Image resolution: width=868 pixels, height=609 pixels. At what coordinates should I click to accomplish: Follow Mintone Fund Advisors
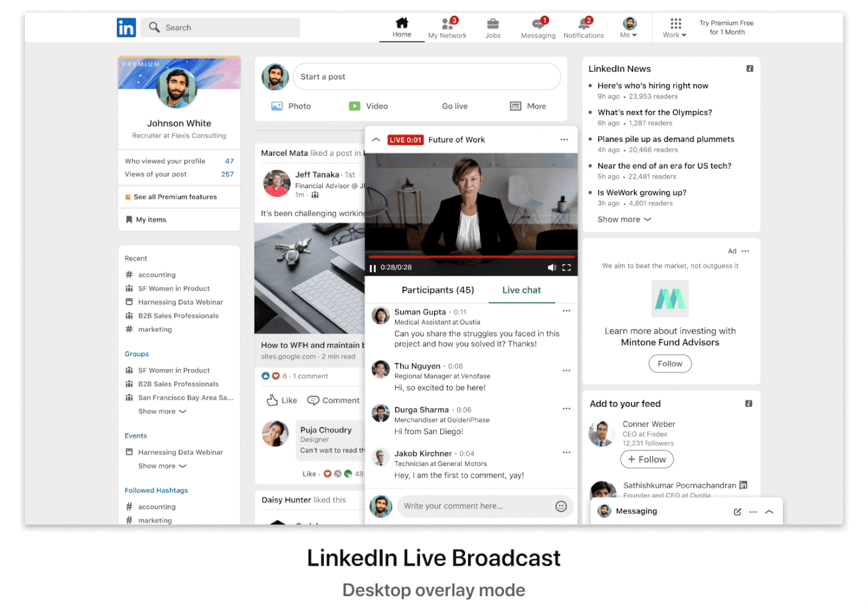[670, 364]
